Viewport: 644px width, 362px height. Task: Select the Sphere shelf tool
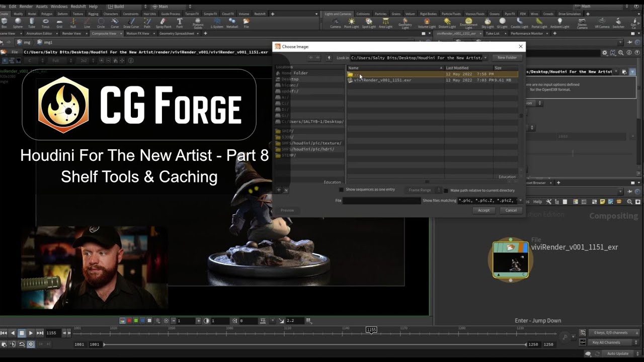(18, 23)
